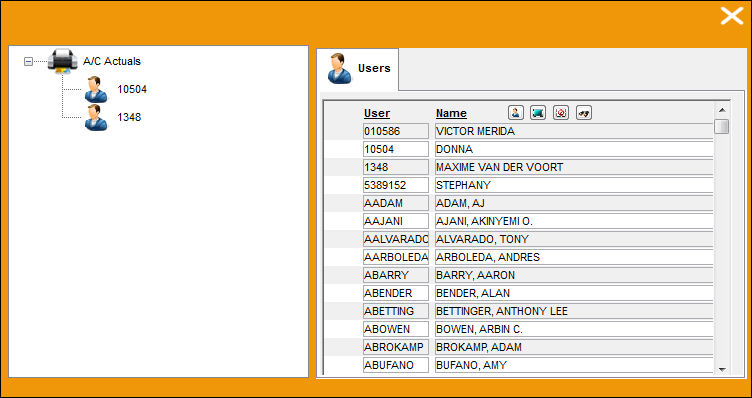Collapse the A/C Actuals tree node
The width and height of the screenshot is (752, 398).
pyautogui.click(x=28, y=61)
